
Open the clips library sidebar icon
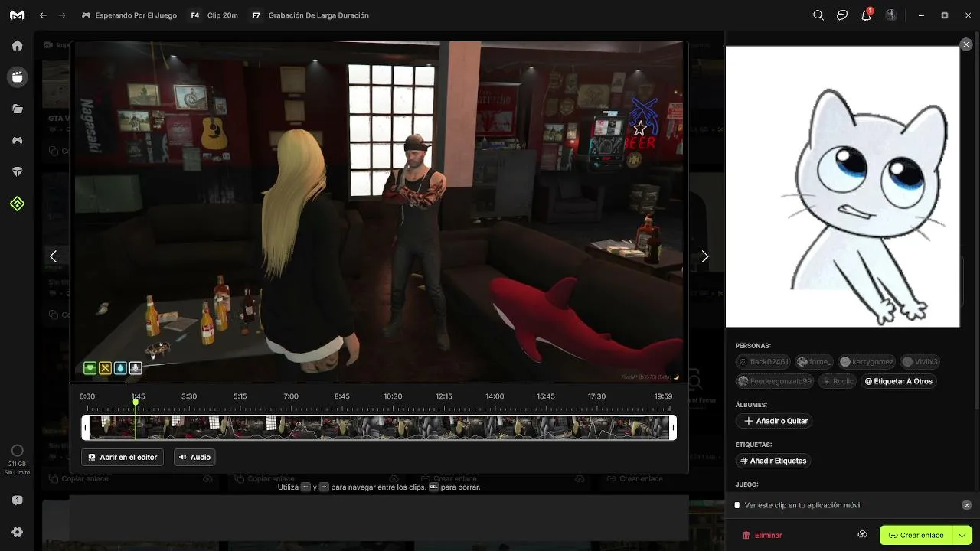[x=17, y=77]
